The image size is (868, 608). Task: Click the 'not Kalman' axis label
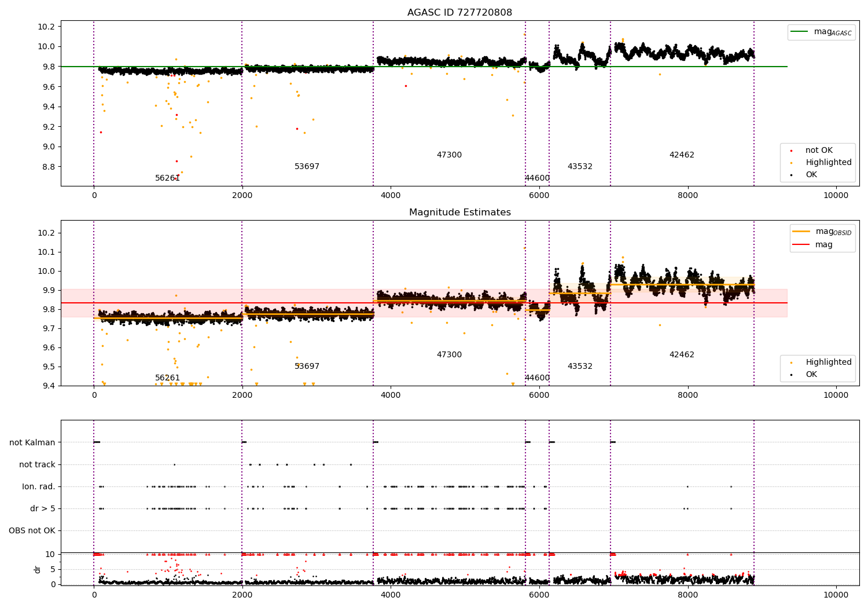coord(32,443)
